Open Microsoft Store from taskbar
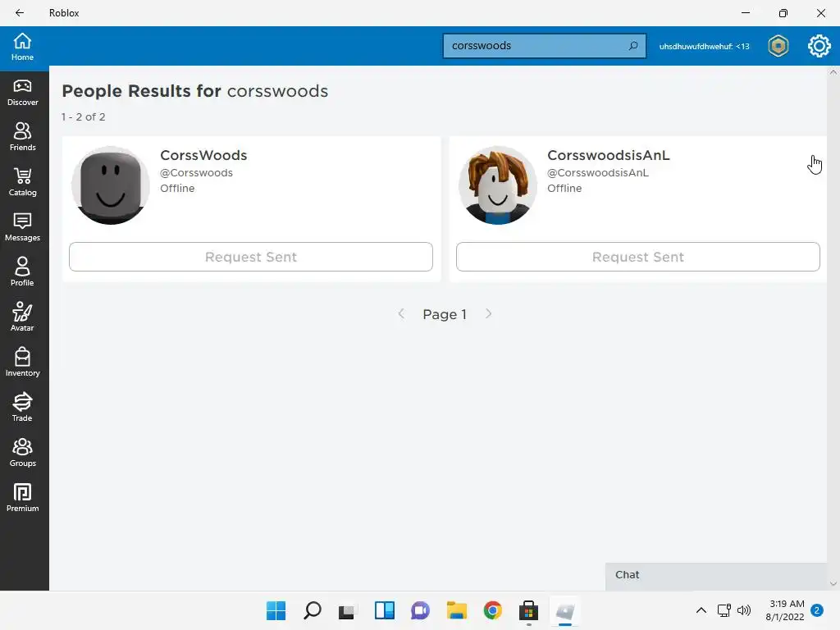Screen dimensions: 840x630 (529, 610)
